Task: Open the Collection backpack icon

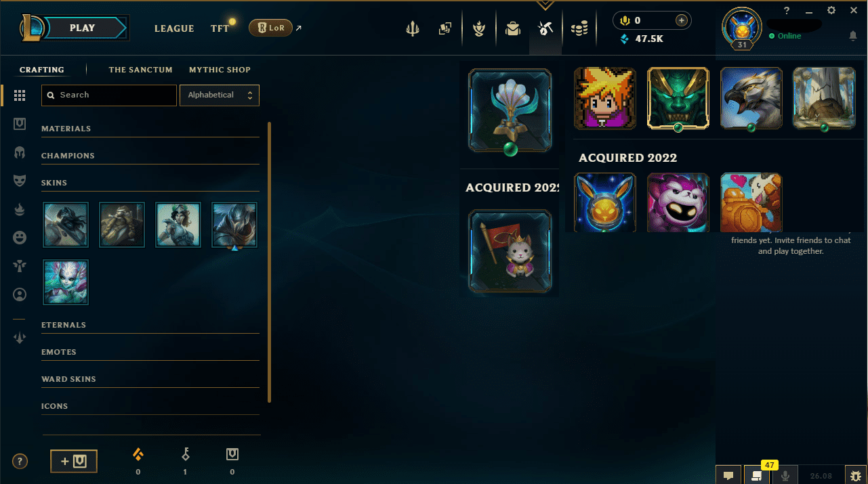Action: [x=512, y=28]
